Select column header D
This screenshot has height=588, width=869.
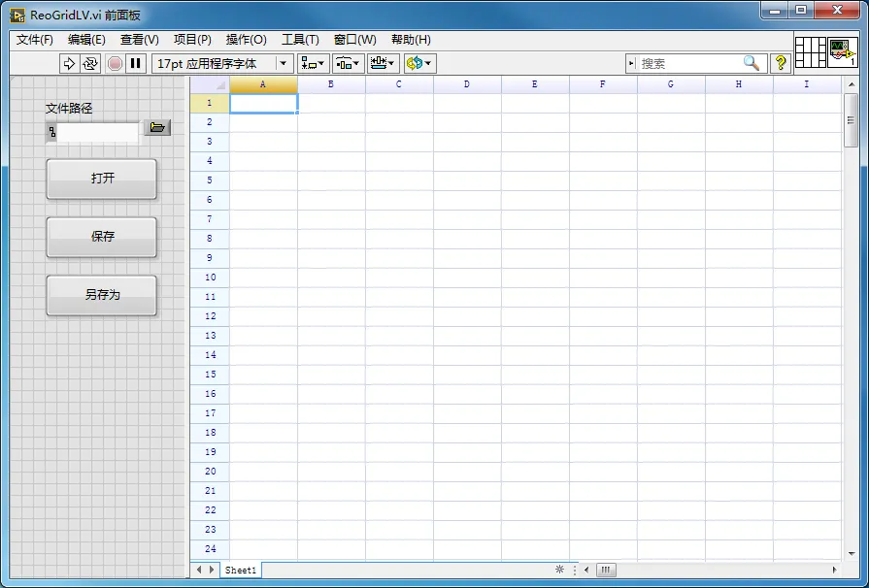point(467,84)
